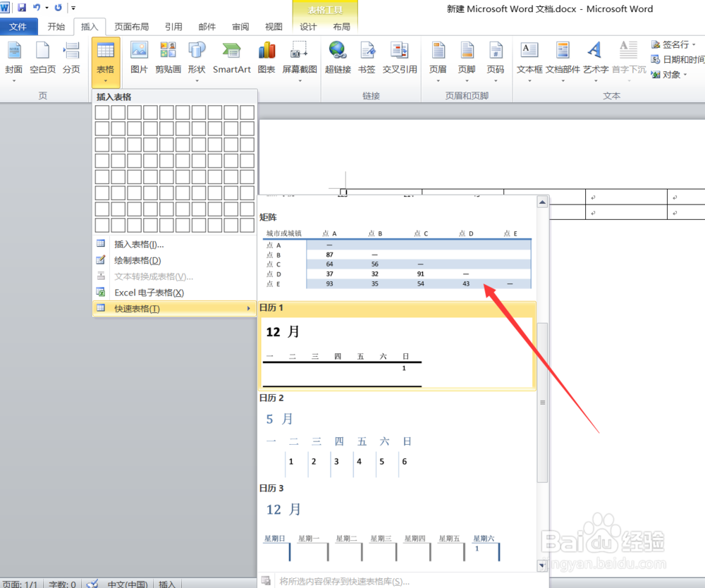Switch to the Home (开始) tab
The width and height of the screenshot is (705, 588).
point(56,27)
